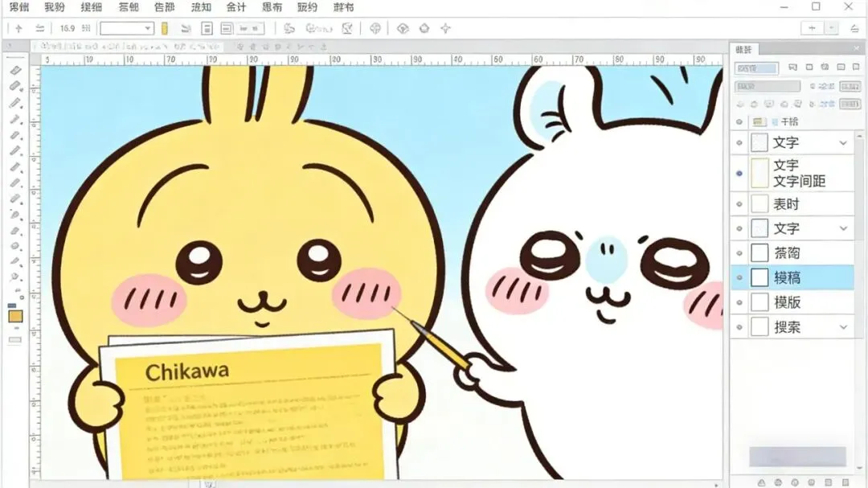
Task: Click the swap arrows icon beside the up arrow
Action: click(x=39, y=28)
